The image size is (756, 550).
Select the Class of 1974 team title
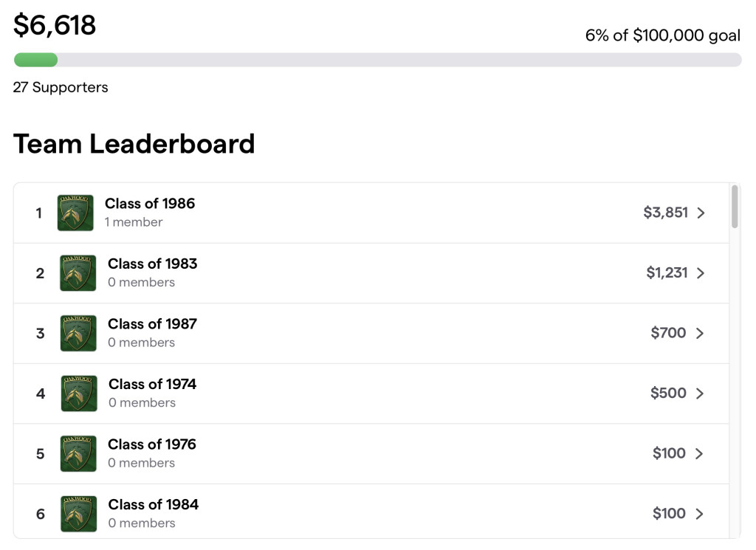(x=152, y=384)
